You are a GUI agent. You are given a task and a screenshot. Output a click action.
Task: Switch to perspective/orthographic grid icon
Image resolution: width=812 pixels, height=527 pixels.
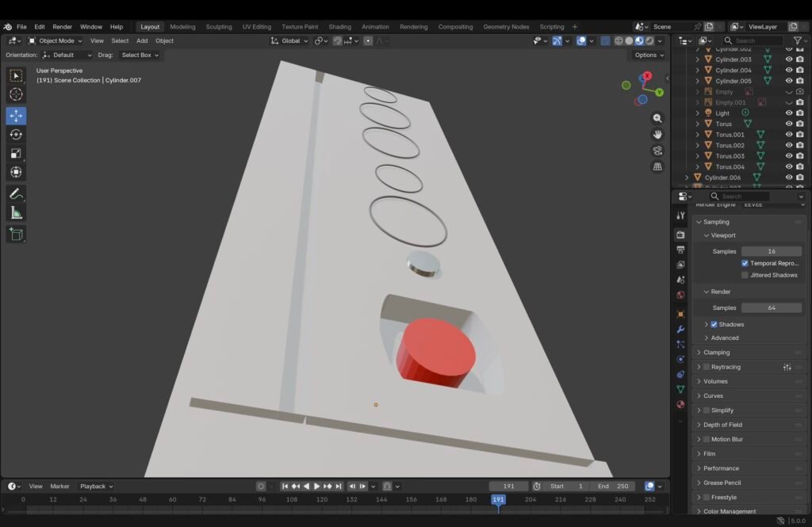point(657,167)
